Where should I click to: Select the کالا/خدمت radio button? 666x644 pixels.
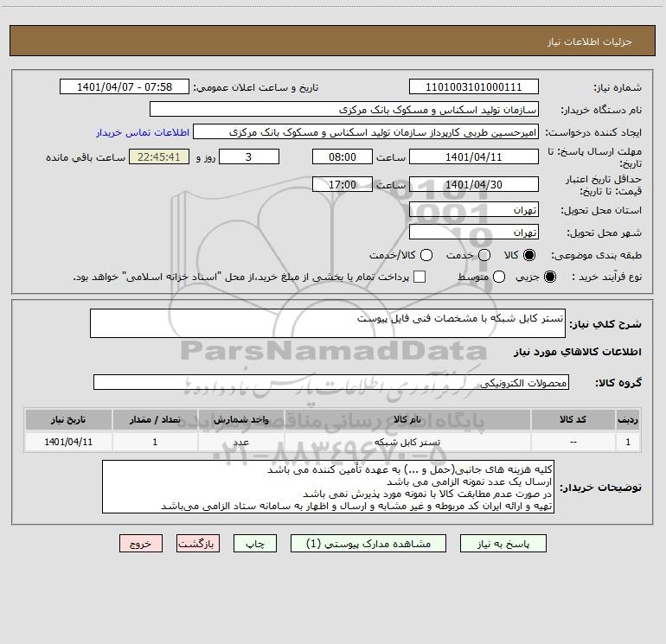[426, 255]
